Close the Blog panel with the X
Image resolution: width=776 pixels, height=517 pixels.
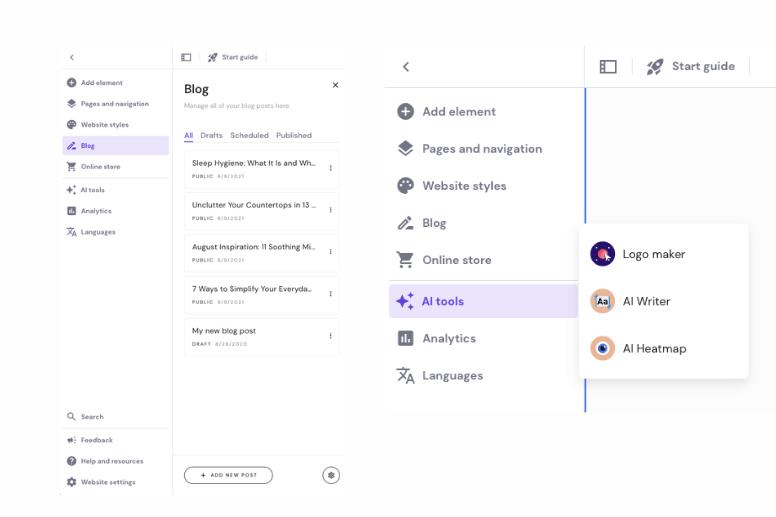[x=336, y=85]
